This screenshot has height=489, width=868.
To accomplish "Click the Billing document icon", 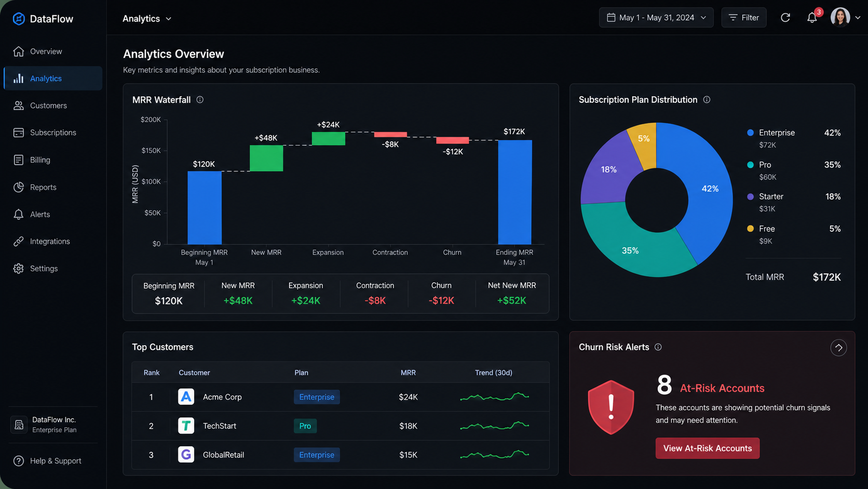I will click(x=19, y=160).
